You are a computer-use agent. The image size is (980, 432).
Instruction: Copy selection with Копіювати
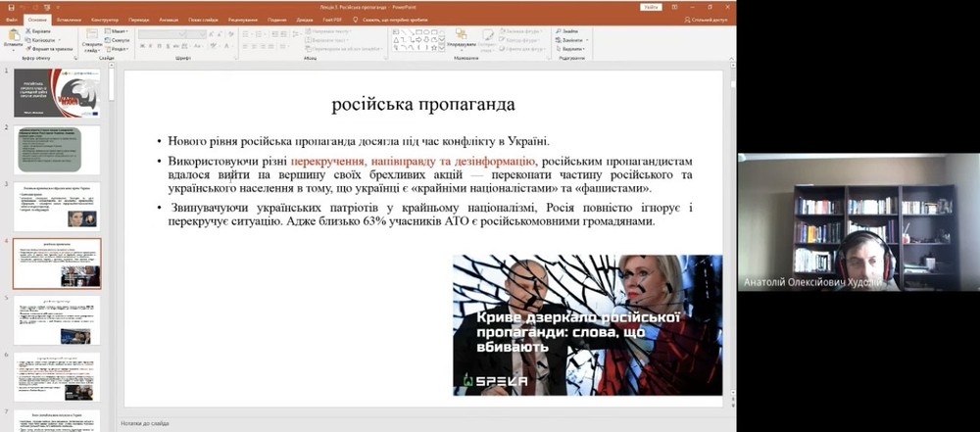pos(43,40)
